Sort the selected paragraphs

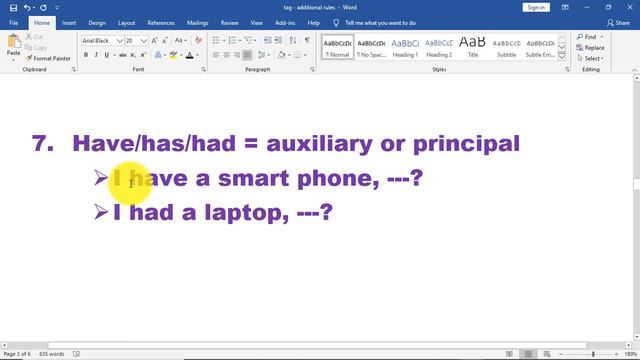click(293, 40)
